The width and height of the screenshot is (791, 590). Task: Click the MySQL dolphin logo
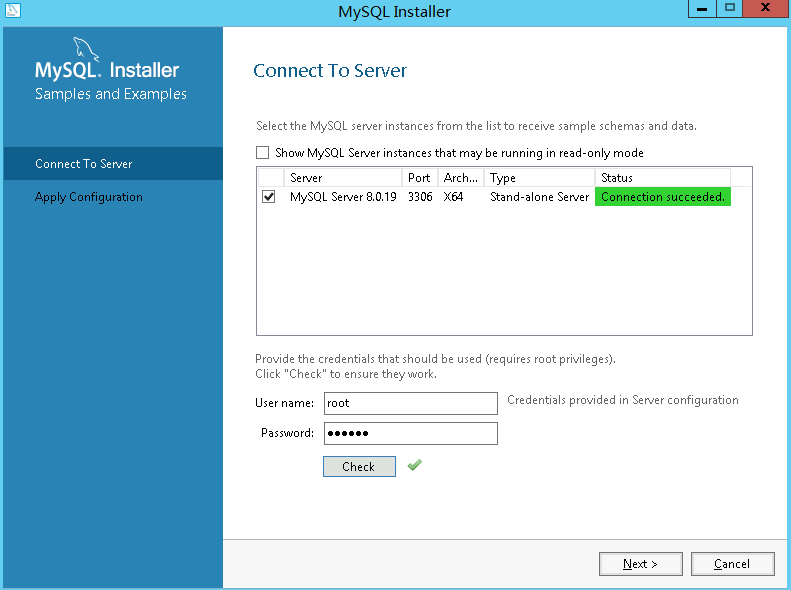click(x=86, y=49)
